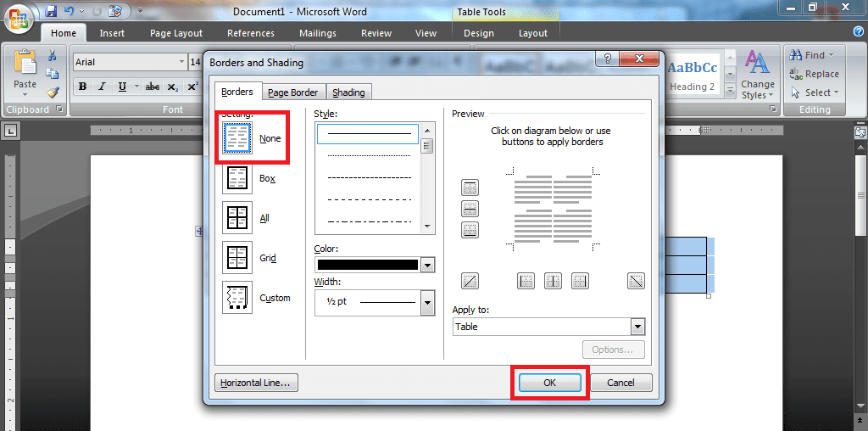Open the border Color dropdown
The image size is (868, 431).
[427, 265]
